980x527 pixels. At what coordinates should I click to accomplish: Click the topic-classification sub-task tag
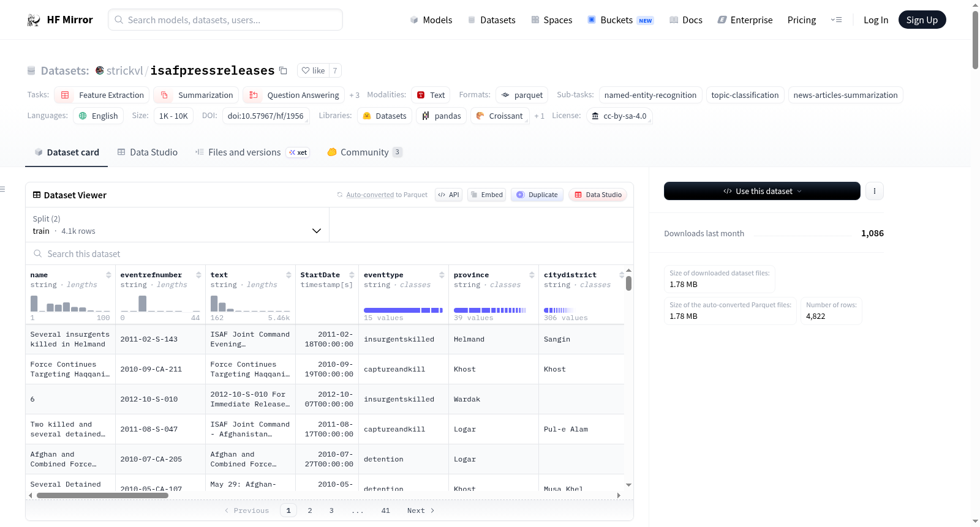[745, 95]
